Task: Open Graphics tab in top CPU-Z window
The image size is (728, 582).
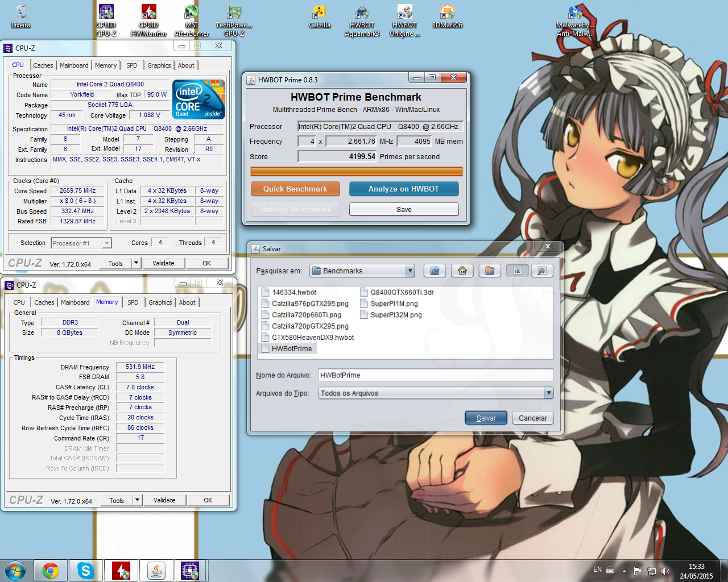Action: click(159, 65)
